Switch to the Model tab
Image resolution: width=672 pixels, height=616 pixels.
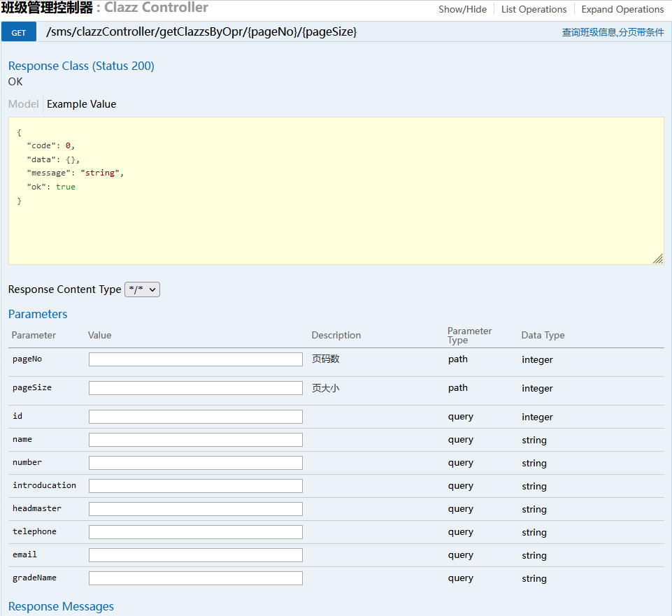pyautogui.click(x=24, y=104)
